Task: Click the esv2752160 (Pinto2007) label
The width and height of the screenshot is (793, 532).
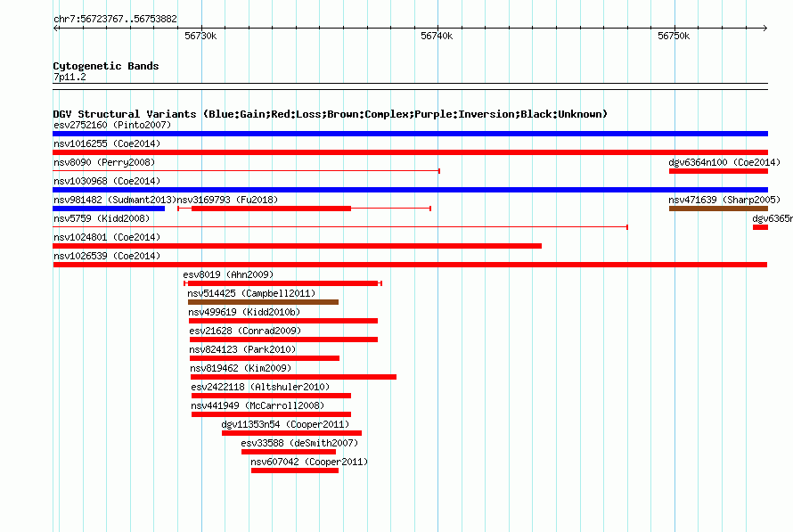Action: coord(112,125)
